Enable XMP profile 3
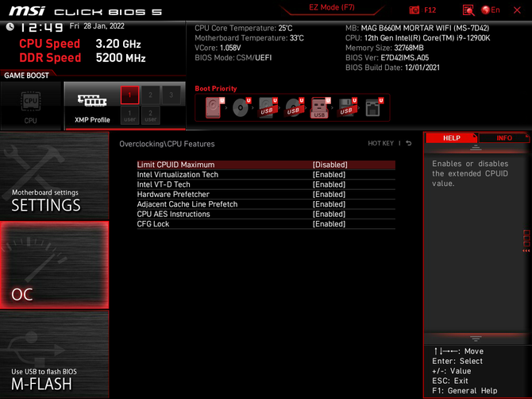 [171, 95]
